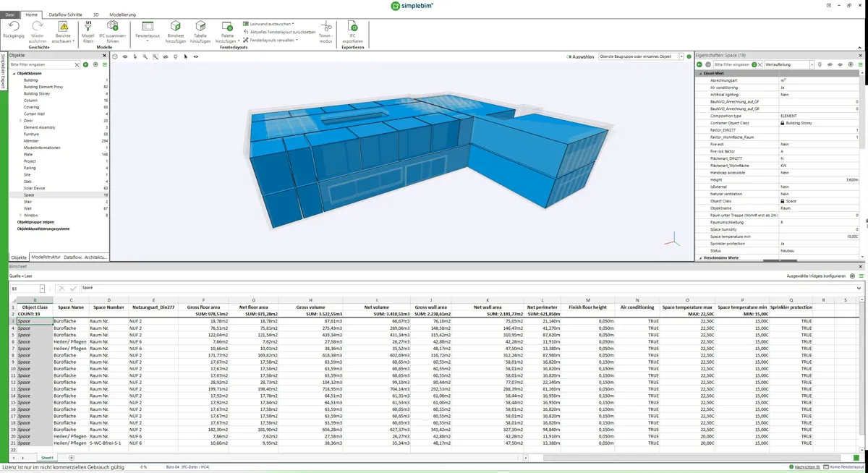Expand the Window tree node
Image resolution: width=868 pixels, height=473 pixels.
coord(20,215)
